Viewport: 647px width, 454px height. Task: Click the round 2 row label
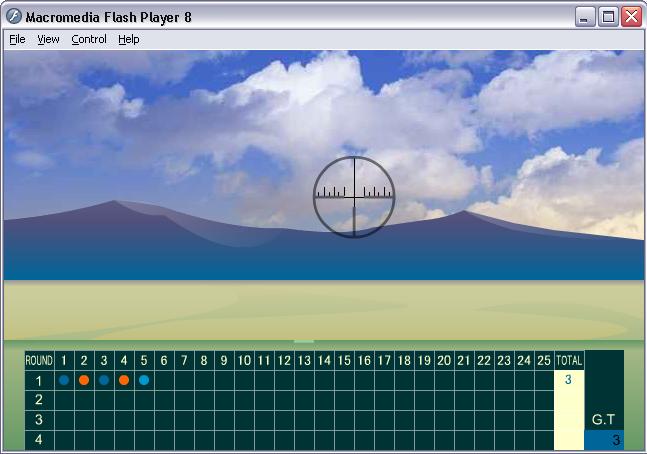[39, 400]
